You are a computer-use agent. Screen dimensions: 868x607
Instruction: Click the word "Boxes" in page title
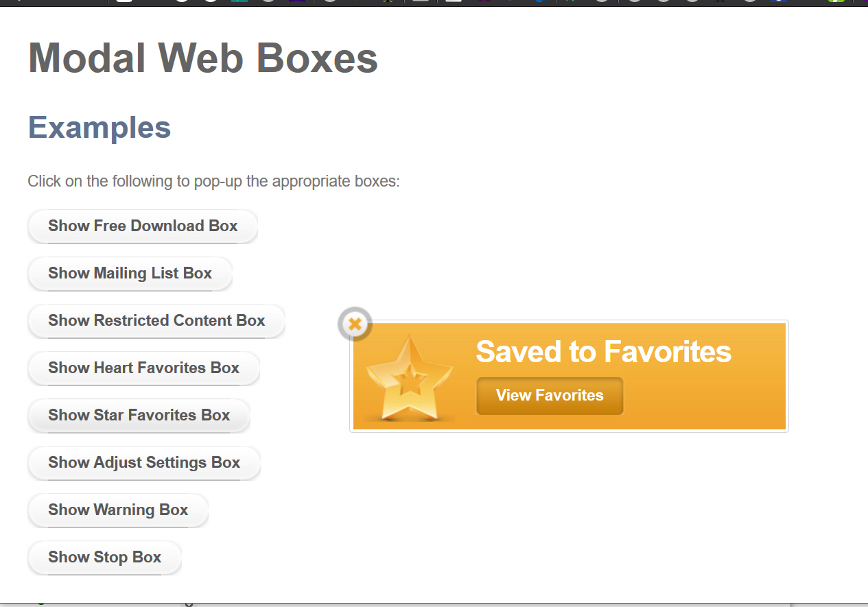pyautogui.click(x=317, y=58)
